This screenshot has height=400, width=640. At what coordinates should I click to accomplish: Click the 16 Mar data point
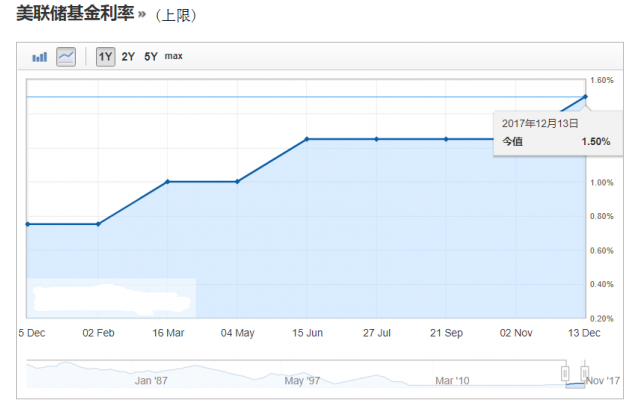click(x=167, y=181)
